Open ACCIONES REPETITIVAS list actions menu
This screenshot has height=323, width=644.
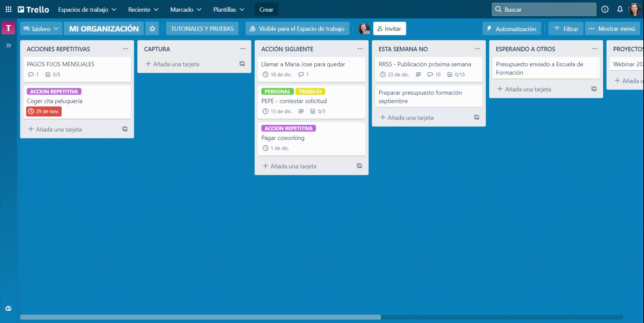[125, 49]
